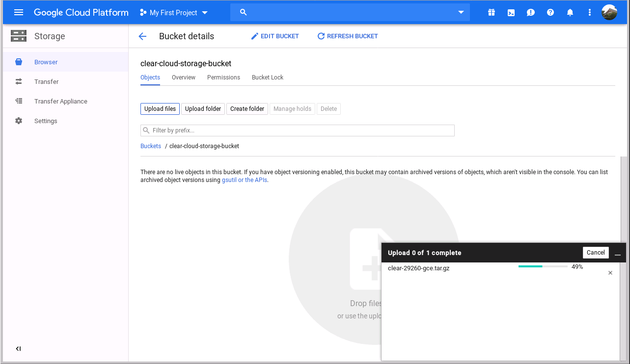This screenshot has width=630, height=364.
Task: Go back using the arrow beside Bucket details
Action: (x=142, y=36)
